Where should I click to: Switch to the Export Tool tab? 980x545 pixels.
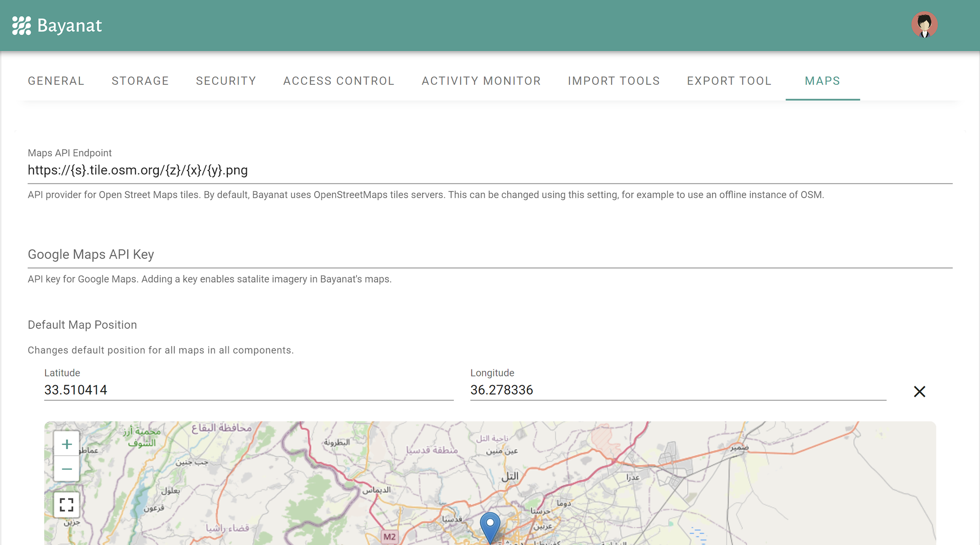[729, 81]
